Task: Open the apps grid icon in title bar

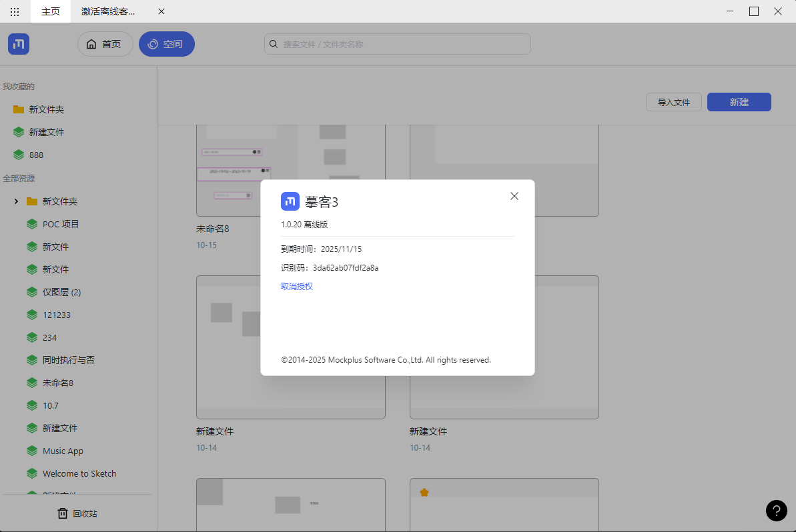Action: (x=15, y=11)
